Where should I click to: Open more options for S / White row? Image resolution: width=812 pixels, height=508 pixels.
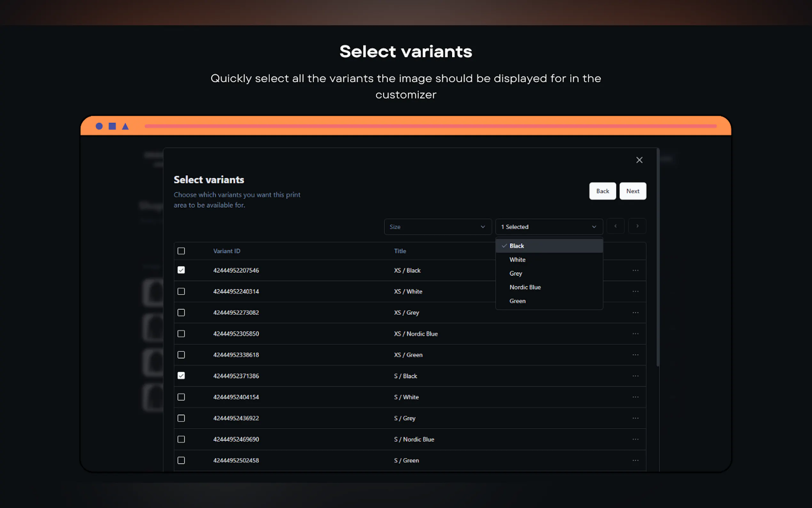[x=635, y=397]
